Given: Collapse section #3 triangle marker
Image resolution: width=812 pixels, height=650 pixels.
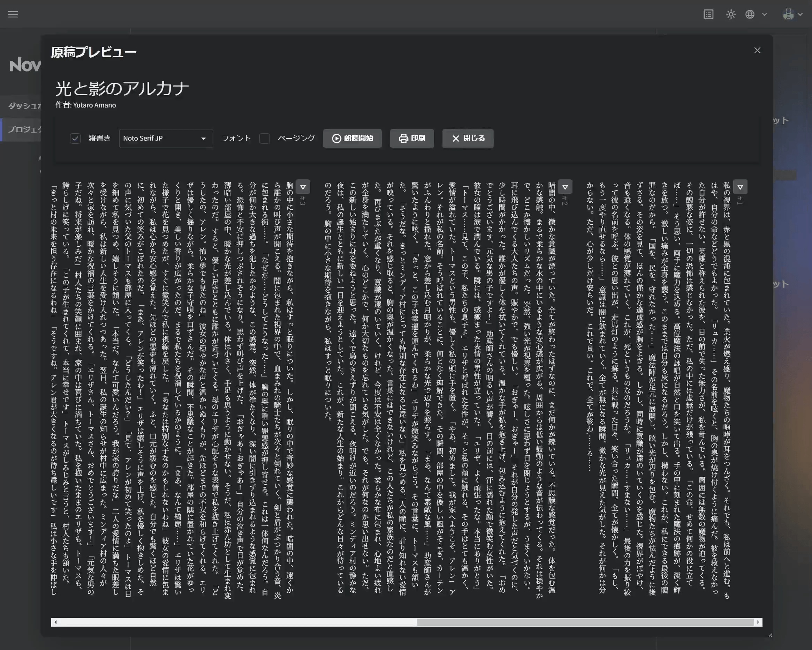Looking at the screenshot, I should click(303, 187).
